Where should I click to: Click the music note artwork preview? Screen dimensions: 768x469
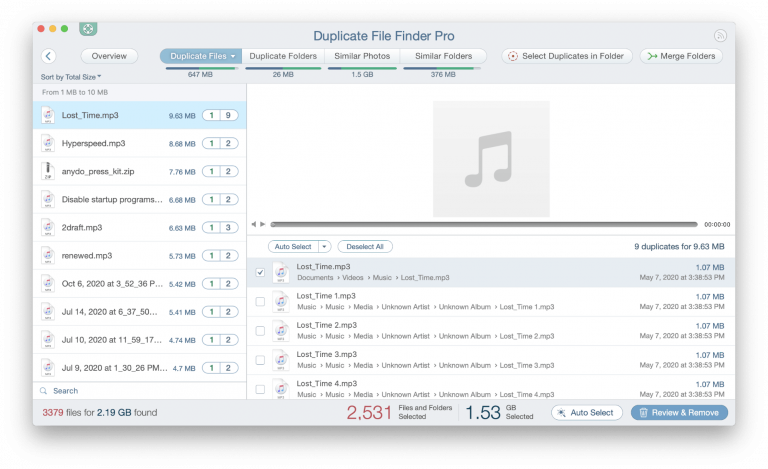point(491,159)
